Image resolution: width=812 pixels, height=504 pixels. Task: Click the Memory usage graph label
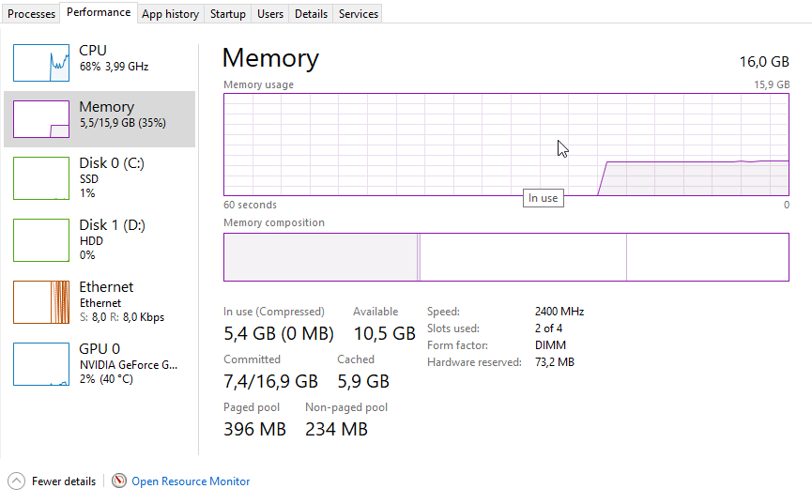(x=258, y=84)
